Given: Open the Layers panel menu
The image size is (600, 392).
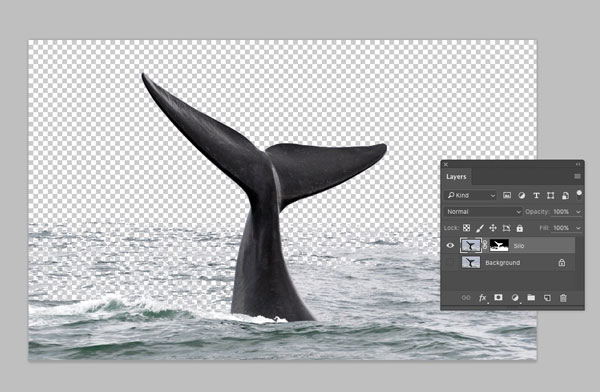Looking at the screenshot, I should [577, 176].
